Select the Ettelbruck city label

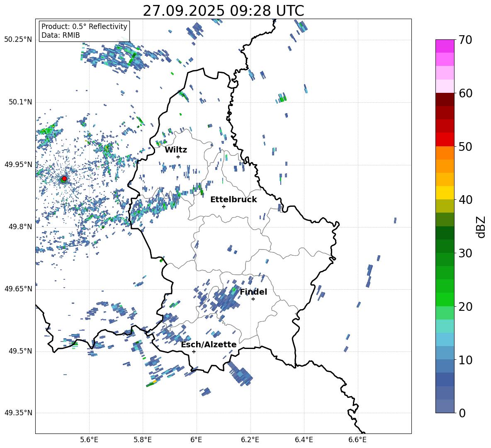click(233, 199)
